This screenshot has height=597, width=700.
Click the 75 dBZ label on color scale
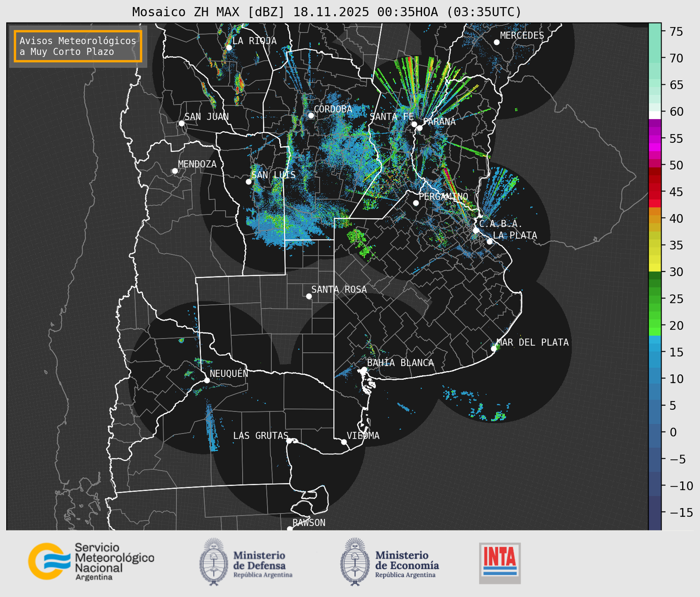[676, 32]
